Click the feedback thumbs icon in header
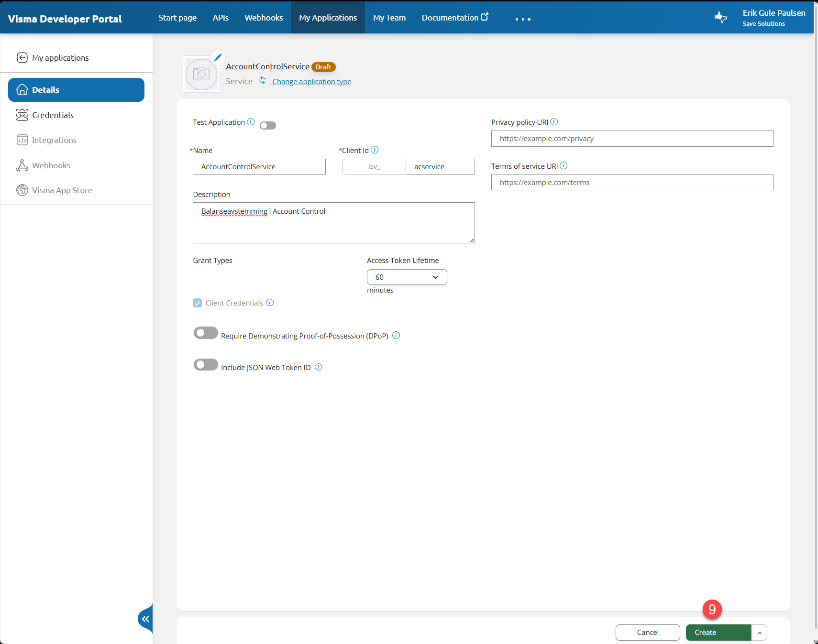 pos(720,18)
